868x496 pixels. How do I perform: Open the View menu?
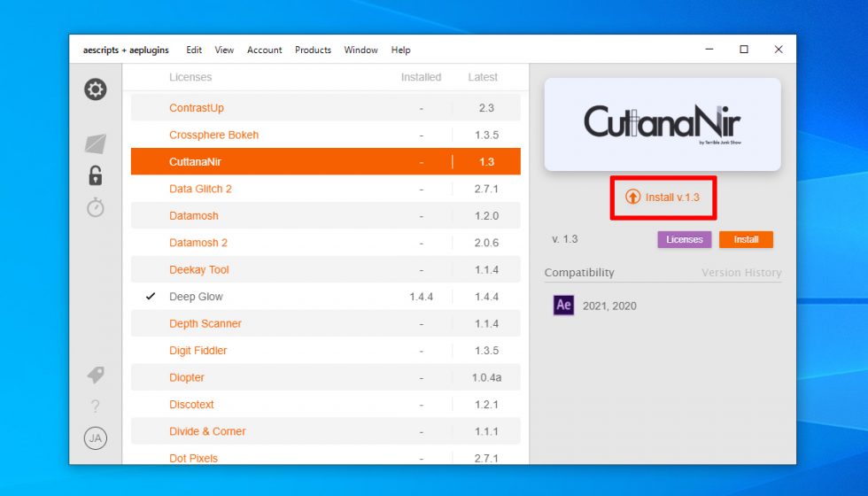(x=224, y=50)
